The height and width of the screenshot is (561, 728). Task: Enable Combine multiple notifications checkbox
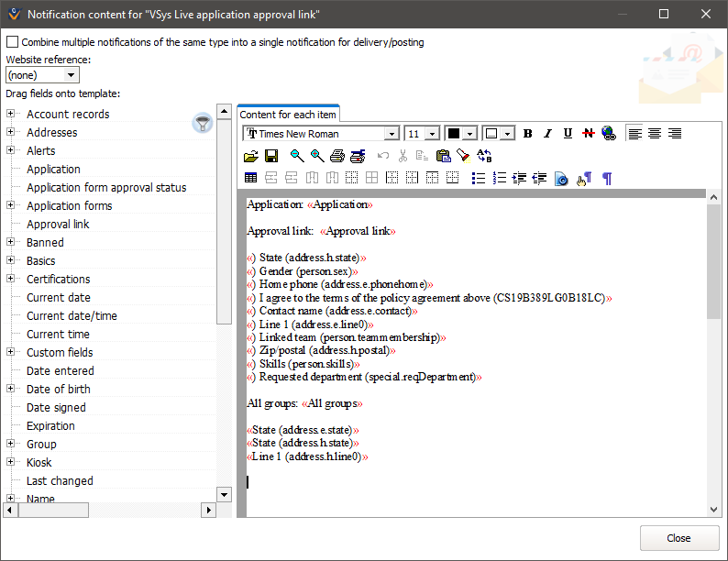point(12,42)
